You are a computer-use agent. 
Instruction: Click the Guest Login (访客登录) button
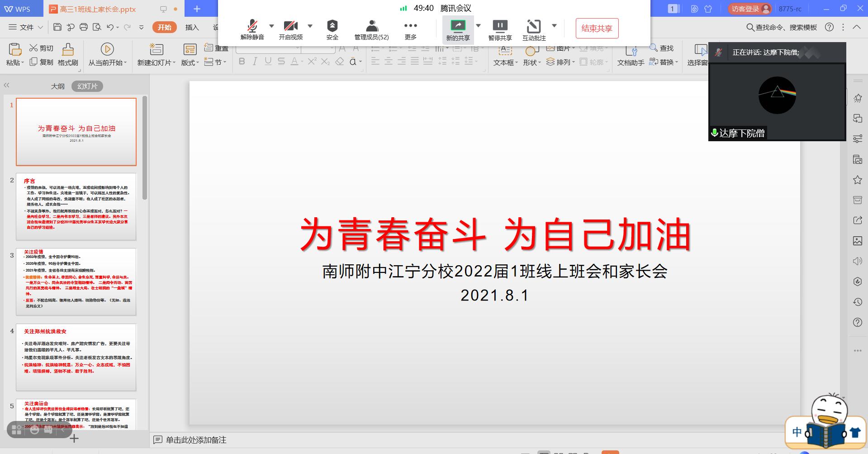[749, 9]
